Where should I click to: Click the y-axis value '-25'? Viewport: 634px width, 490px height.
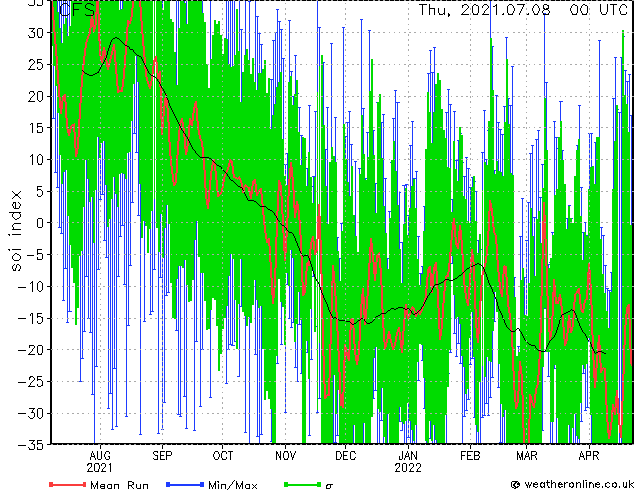point(31,382)
